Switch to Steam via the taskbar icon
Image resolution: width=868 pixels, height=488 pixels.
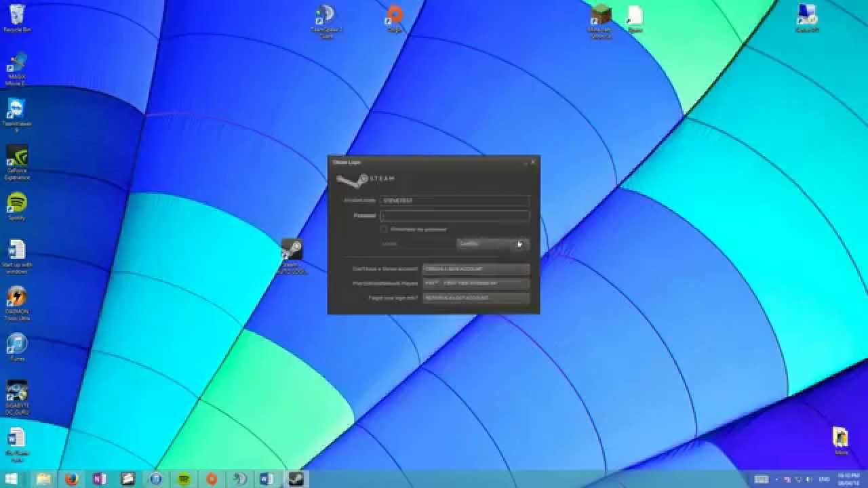tap(295, 479)
